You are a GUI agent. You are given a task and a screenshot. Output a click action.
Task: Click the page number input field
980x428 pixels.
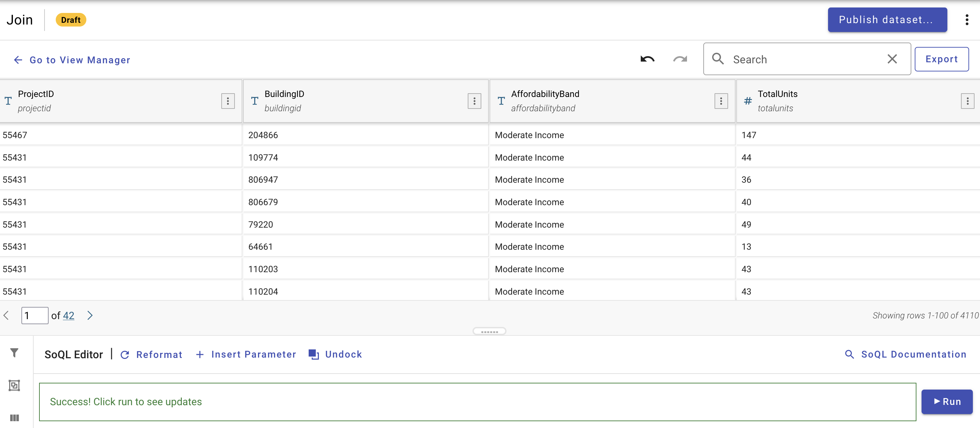point(35,316)
